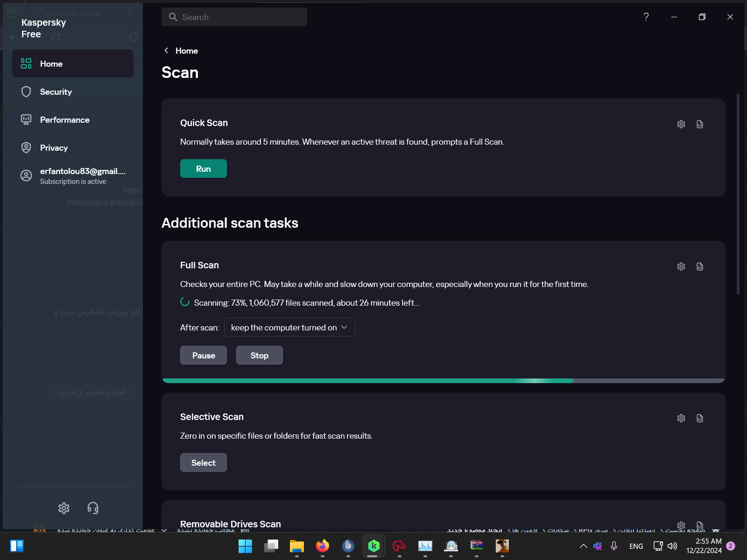This screenshot has height=560, width=747.
Task: Open Kaspersky settings gear in sidebar
Action: pyautogui.click(x=64, y=508)
